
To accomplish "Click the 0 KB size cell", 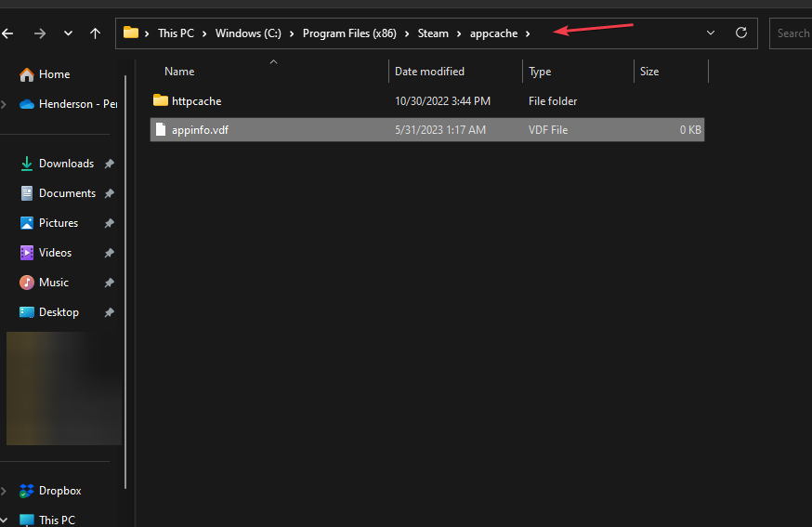I will [690, 130].
